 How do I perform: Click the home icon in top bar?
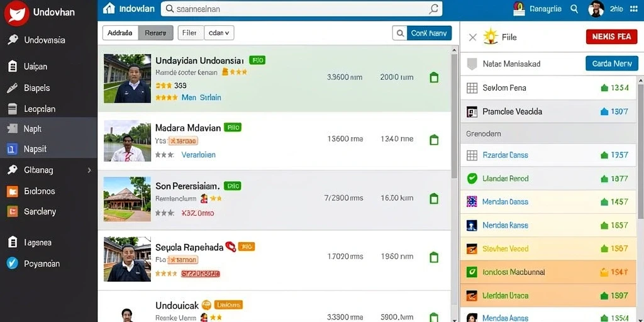coord(109,8)
